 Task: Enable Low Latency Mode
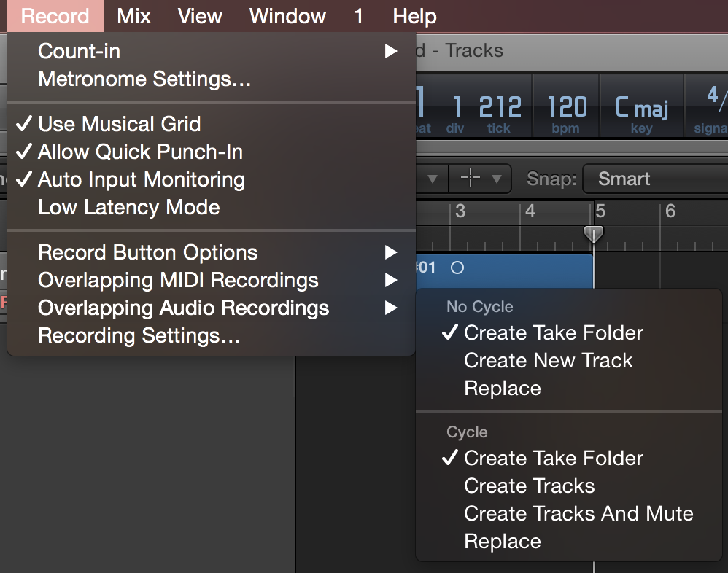coord(128,207)
